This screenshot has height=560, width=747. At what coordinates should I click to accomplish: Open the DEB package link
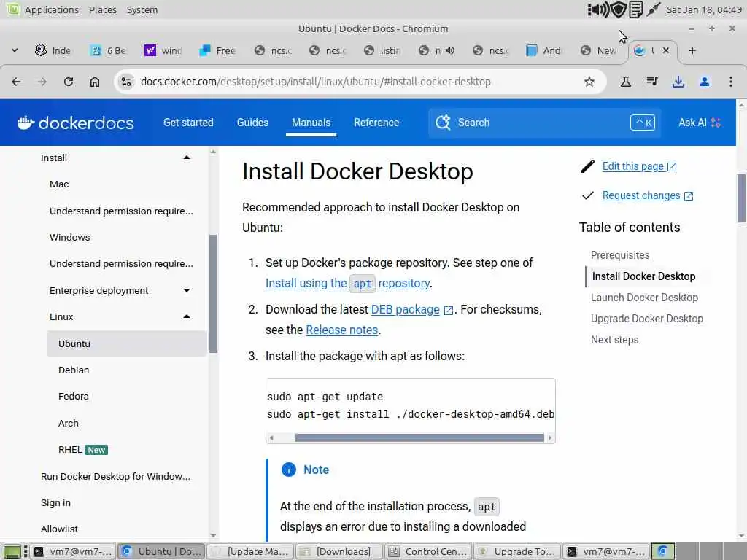tap(411, 309)
